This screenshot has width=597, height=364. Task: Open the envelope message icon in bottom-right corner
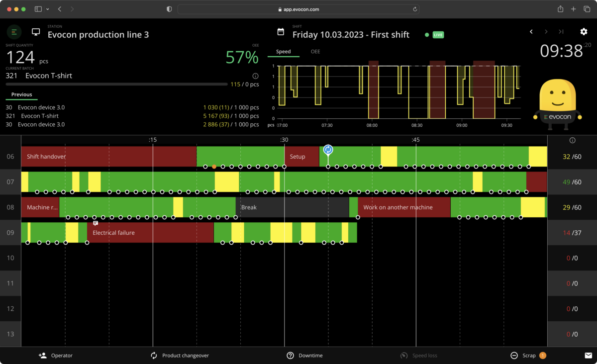pyautogui.click(x=589, y=356)
